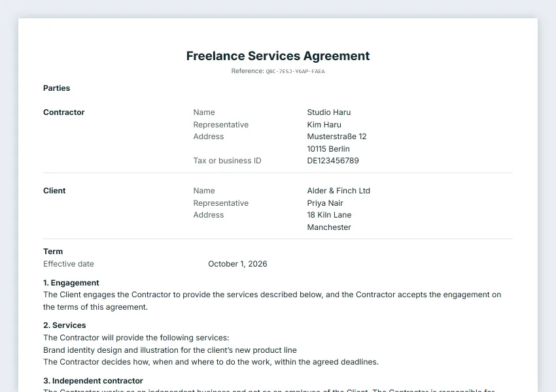Click the 'Tax or business ID' label
The image size is (556, 392).
[x=227, y=161]
